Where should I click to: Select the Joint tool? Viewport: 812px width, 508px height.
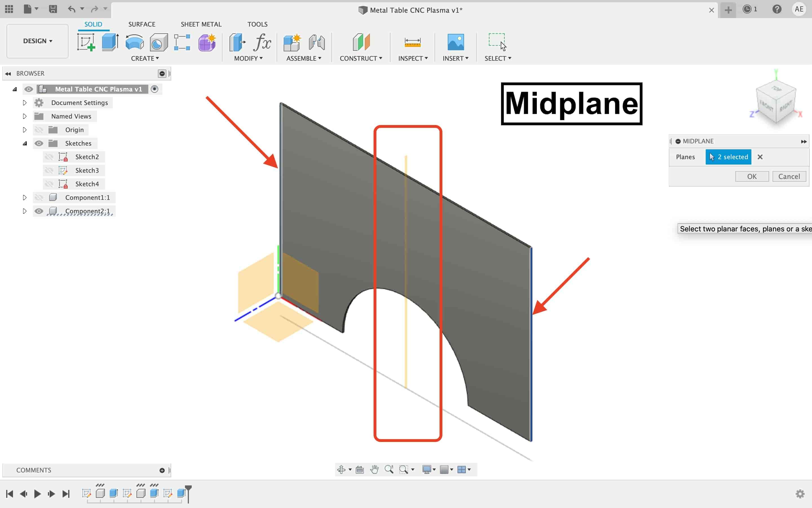317,42
